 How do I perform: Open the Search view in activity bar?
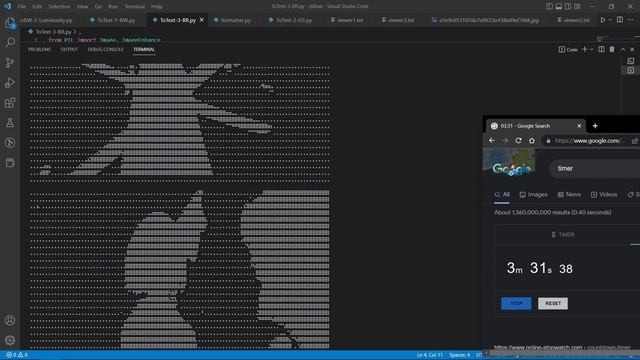pos(10,42)
